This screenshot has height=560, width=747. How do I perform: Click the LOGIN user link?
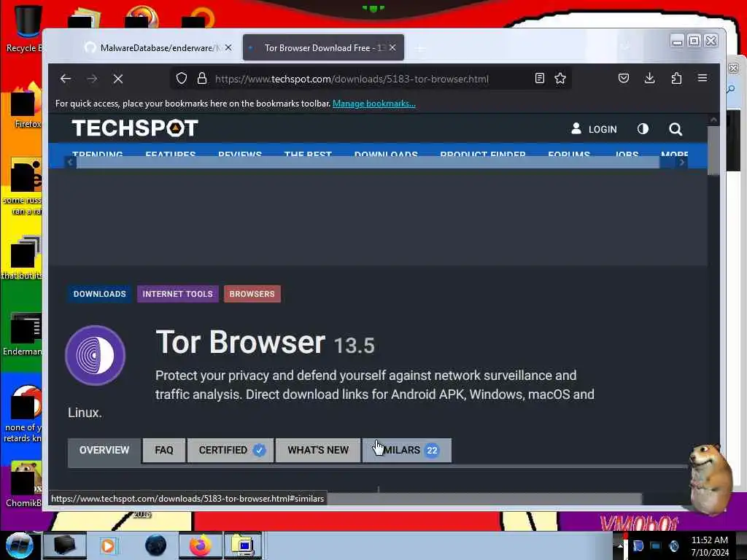[594, 129]
